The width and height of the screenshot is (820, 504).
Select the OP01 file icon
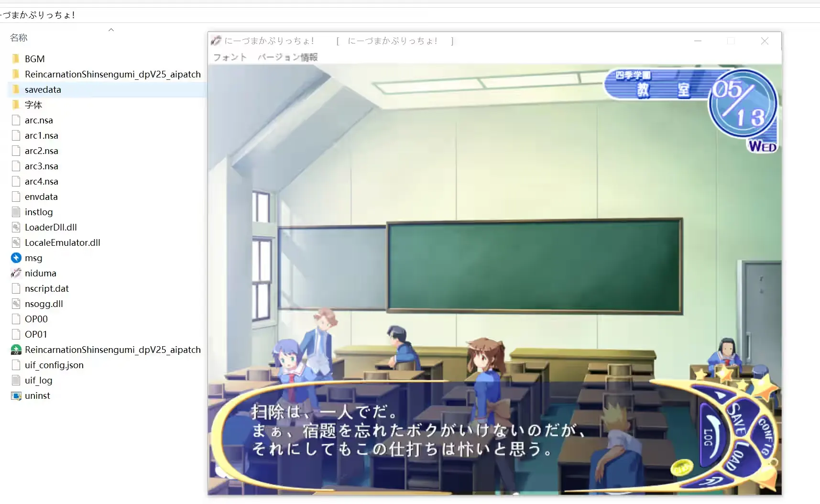click(16, 334)
